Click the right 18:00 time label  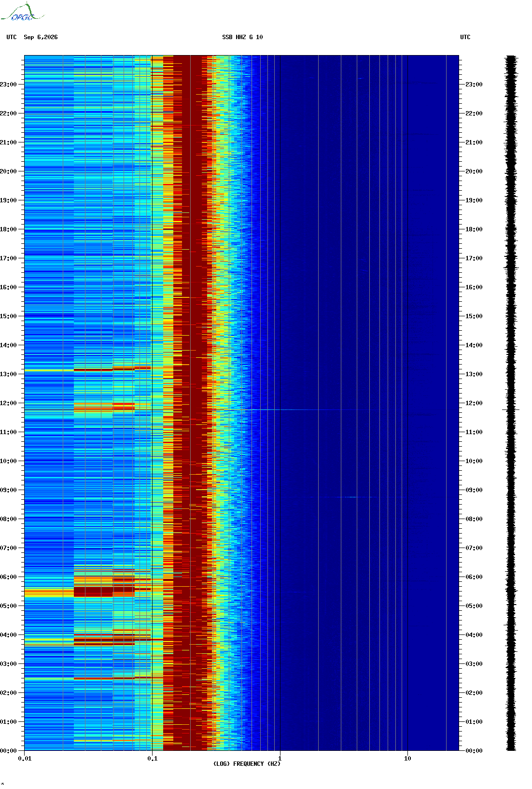(474, 229)
